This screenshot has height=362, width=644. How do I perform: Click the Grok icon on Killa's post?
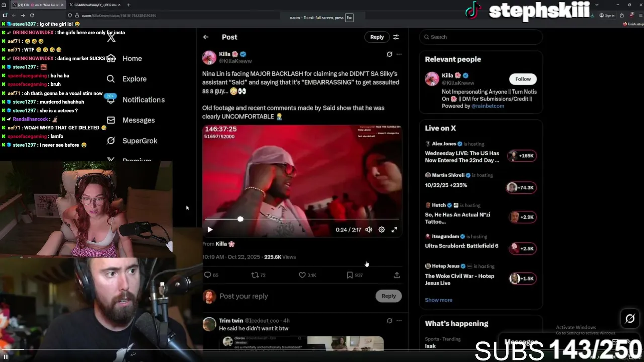[389, 54]
